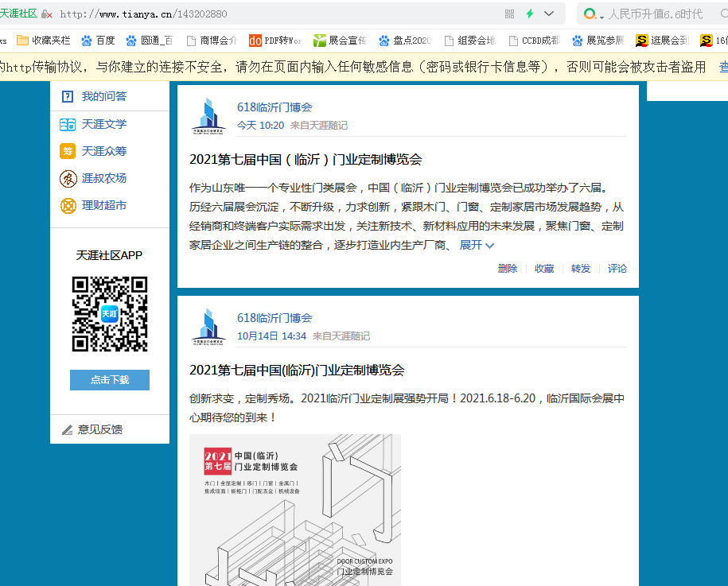Click the orange 天涯众筹 icon
Image resolution: width=728 pixels, height=586 pixels.
tap(68, 151)
